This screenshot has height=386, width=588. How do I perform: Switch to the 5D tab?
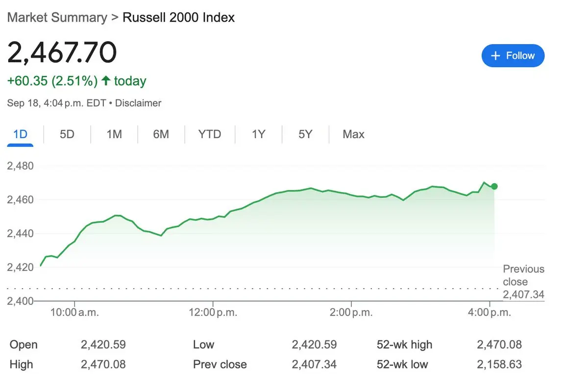(x=67, y=134)
